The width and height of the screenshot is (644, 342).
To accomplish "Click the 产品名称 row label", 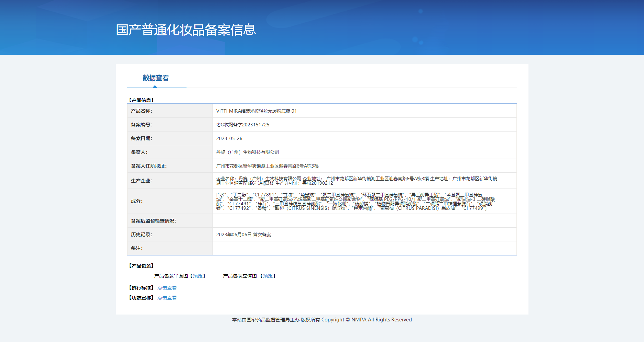I will coord(141,111).
